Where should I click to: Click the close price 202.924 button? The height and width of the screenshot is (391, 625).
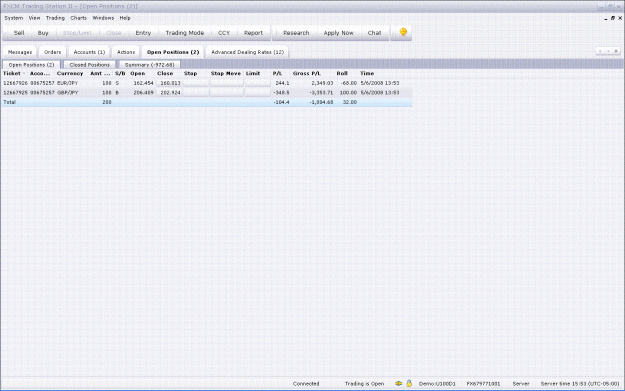pos(169,92)
